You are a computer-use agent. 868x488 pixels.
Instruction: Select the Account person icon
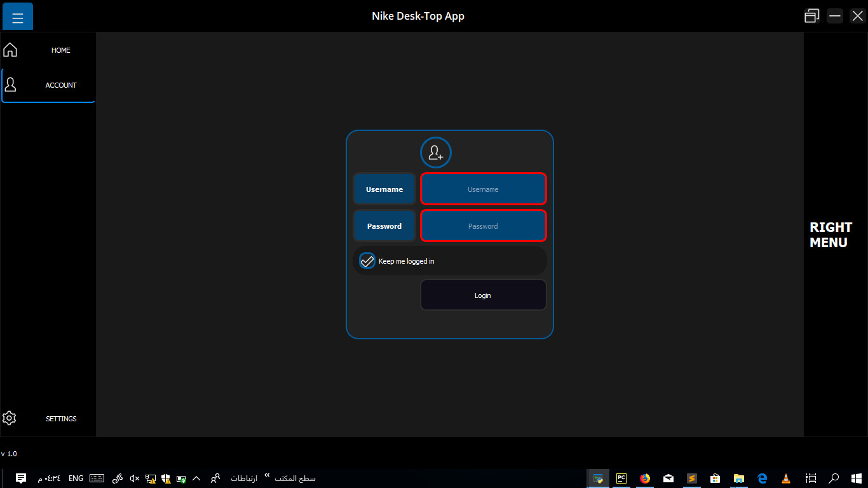click(10, 83)
